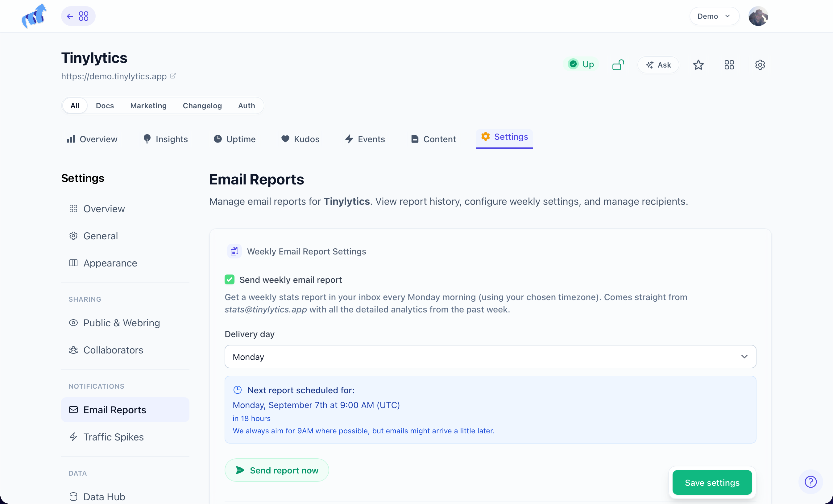Open Traffic Spikes settings

[x=125, y=437]
